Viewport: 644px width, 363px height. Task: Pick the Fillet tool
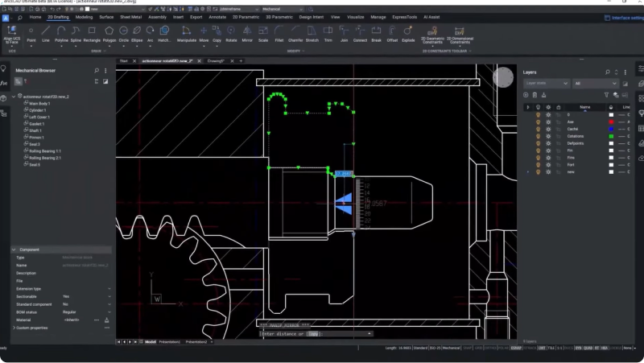279,34
